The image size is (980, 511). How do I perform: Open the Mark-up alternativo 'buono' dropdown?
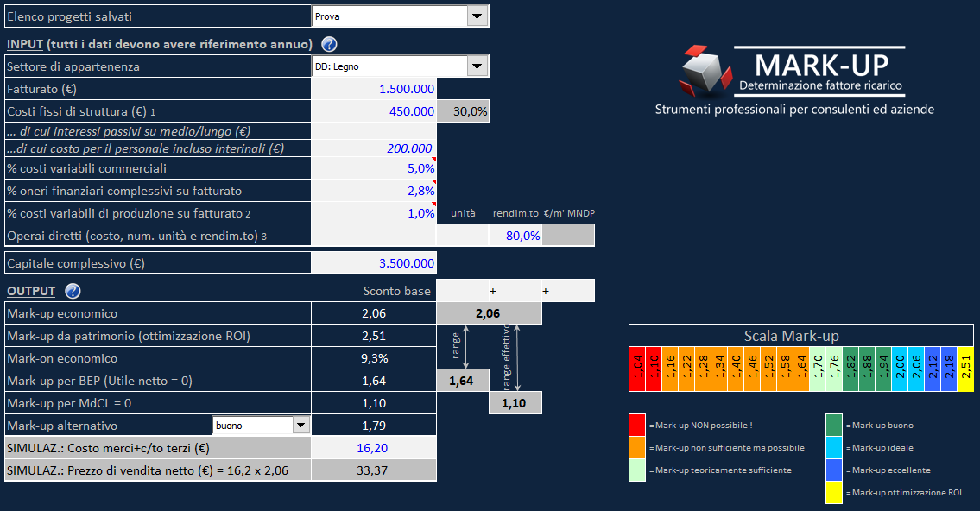pyautogui.click(x=300, y=426)
